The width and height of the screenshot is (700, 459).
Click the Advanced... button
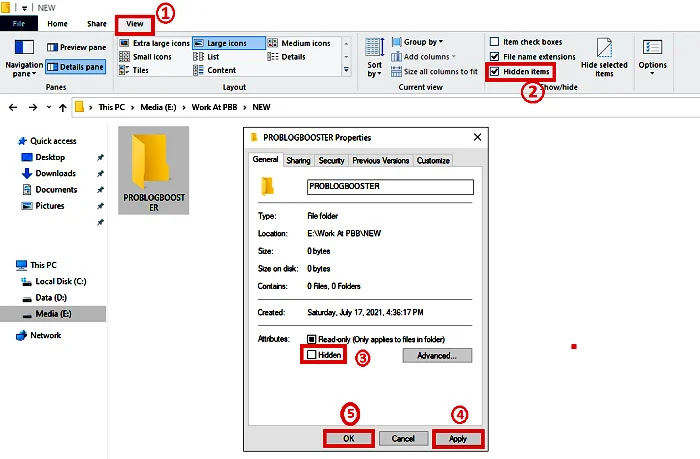coord(437,356)
